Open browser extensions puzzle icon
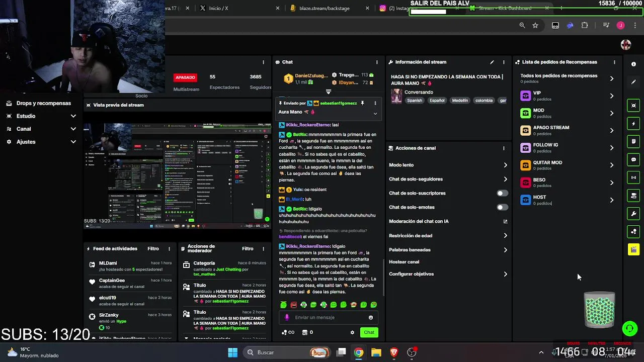This screenshot has height=362, width=644. 585,26
